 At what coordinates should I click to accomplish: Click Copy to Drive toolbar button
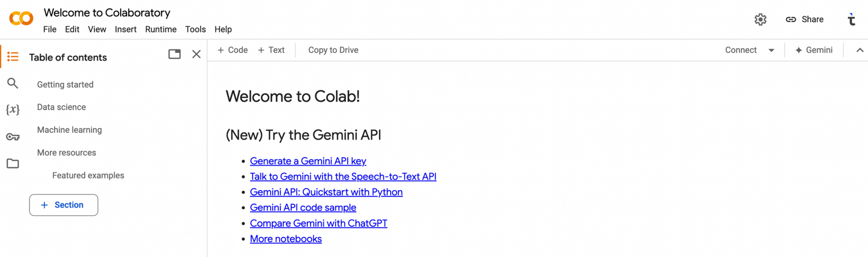tap(333, 50)
